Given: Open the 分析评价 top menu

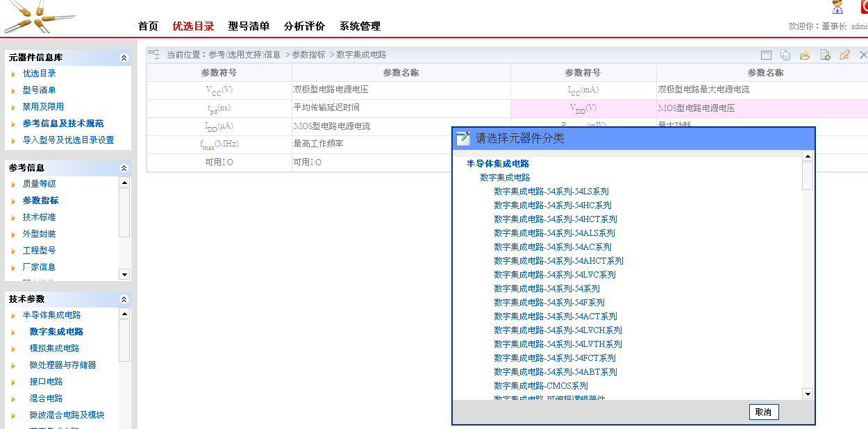Looking at the screenshot, I should point(304,26).
